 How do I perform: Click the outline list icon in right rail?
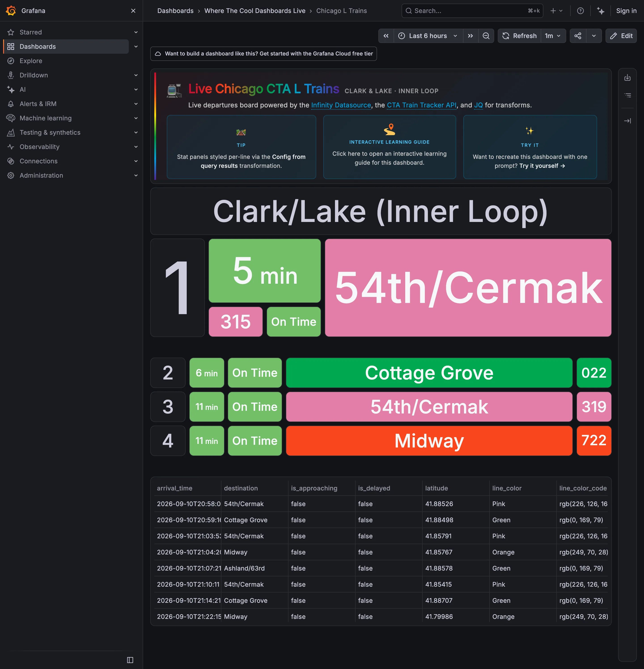[x=627, y=95]
